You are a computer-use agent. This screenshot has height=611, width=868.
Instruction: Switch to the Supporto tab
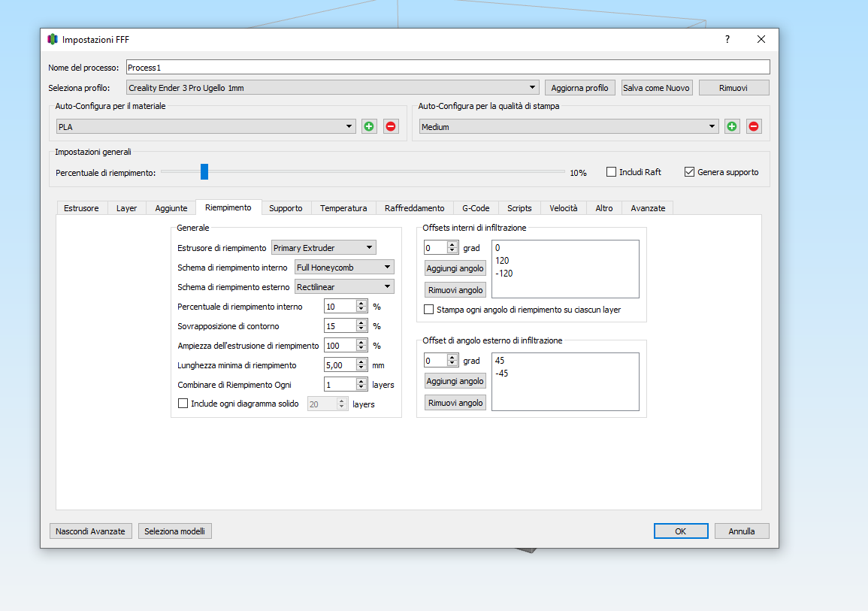[286, 208]
